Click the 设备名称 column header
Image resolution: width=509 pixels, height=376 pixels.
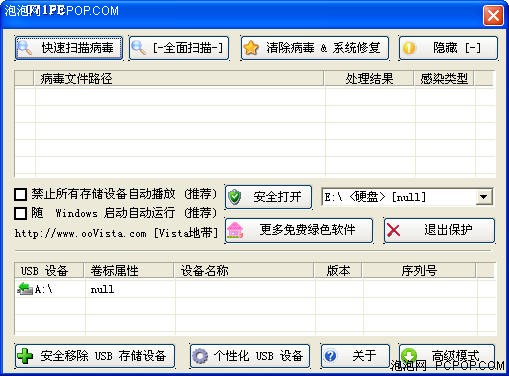(x=244, y=270)
